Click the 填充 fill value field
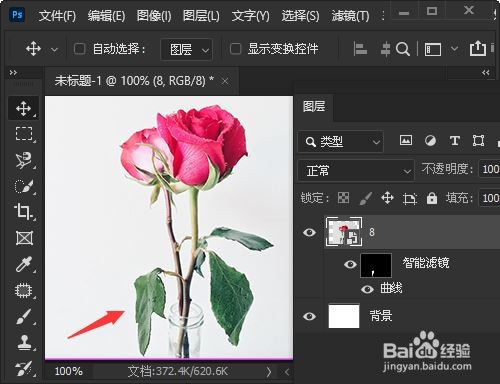The image size is (500, 384). [x=489, y=198]
